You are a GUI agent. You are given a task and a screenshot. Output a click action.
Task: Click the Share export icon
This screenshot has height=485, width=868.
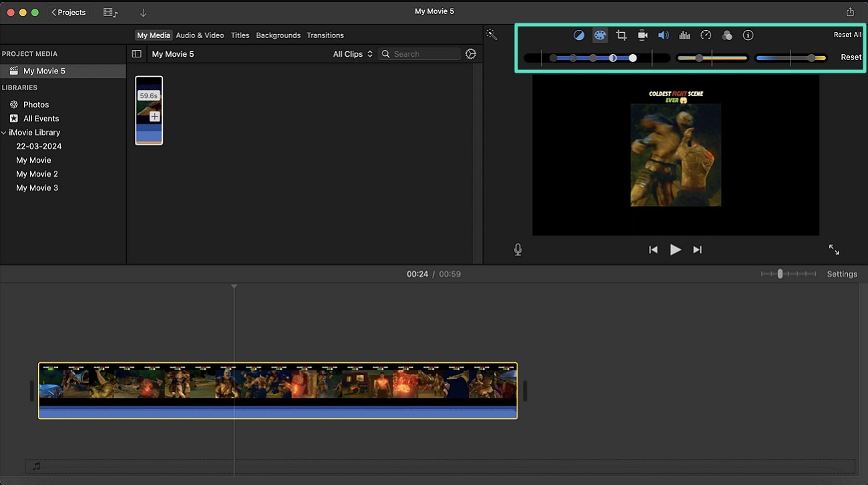click(x=850, y=12)
